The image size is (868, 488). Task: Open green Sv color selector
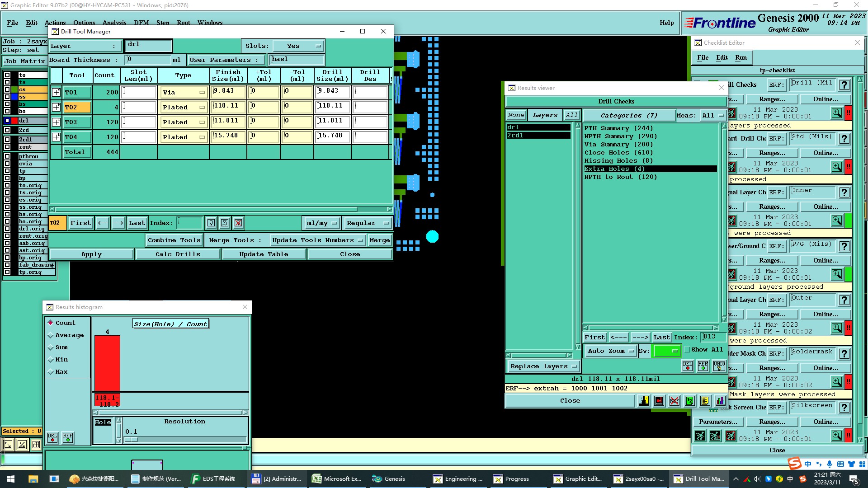(x=667, y=351)
